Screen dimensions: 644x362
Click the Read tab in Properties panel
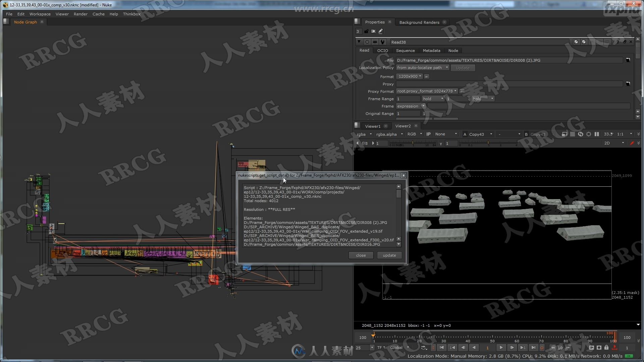point(364,50)
